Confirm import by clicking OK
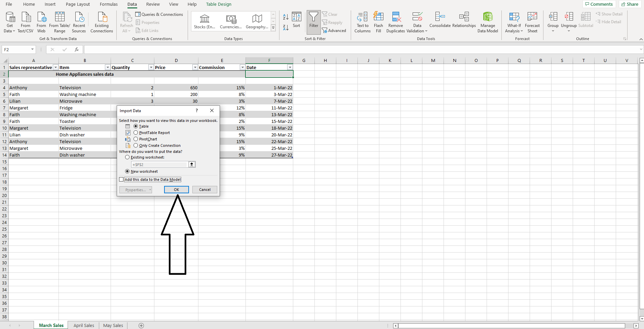Image resolution: width=644 pixels, height=329 pixels. tap(176, 189)
